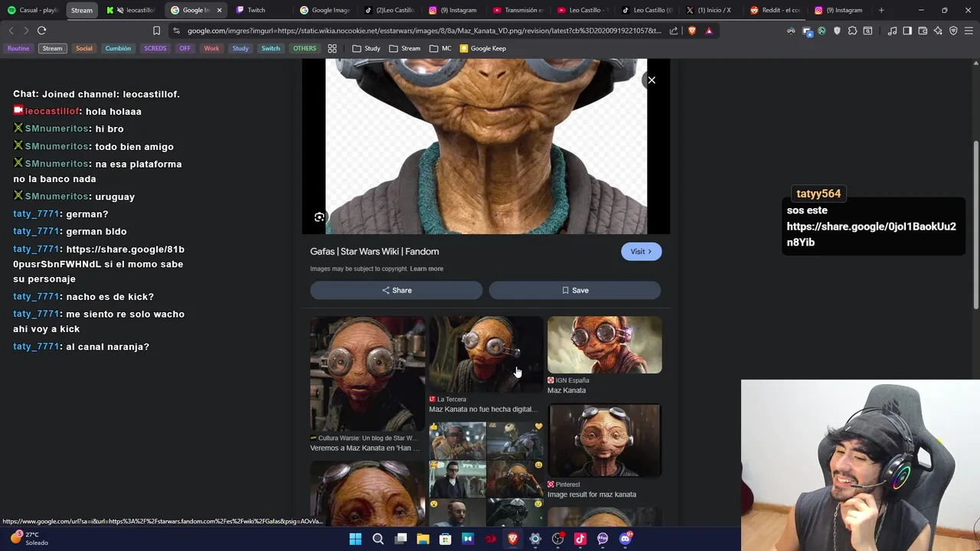Reload the current page
The width and height of the screenshot is (980, 551).
(41, 31)
